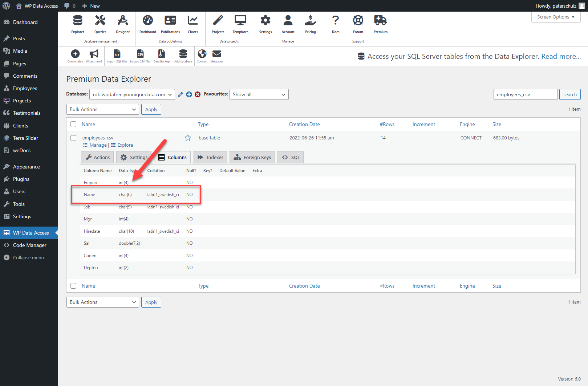Image resolution: width=588 pixels, height=386 pixels.
Task: Select the header select-all checkbox
Action: tap(73, 124)
